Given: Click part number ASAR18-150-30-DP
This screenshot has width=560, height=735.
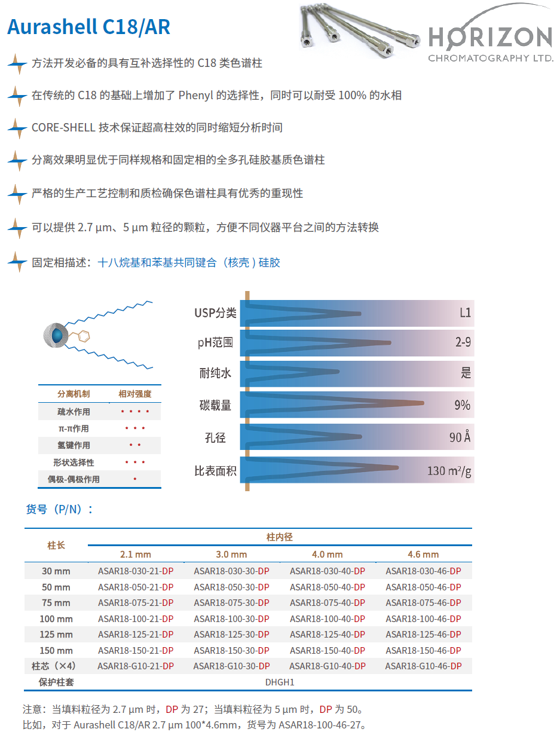Looking at the screenshot, I should tap(231, 650).
